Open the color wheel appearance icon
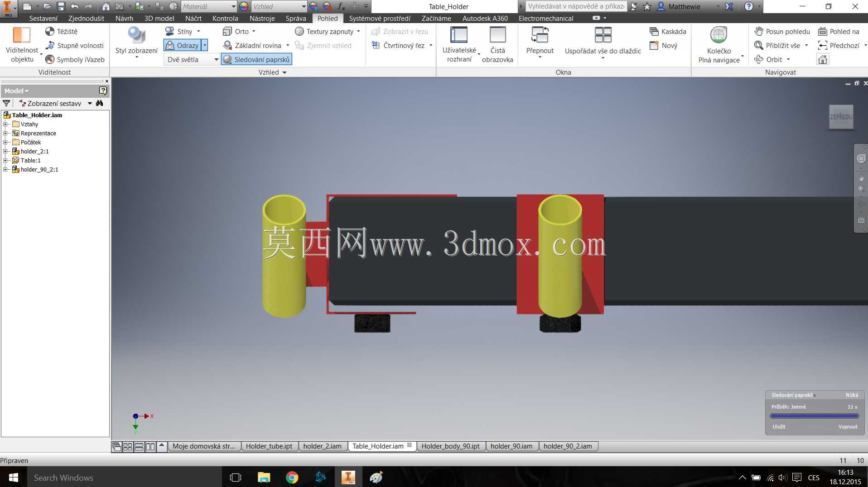 pos(244,6)
